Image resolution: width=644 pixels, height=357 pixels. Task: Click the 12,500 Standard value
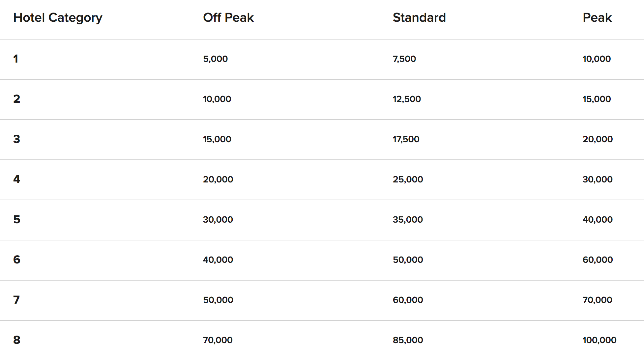click(407, 99)
